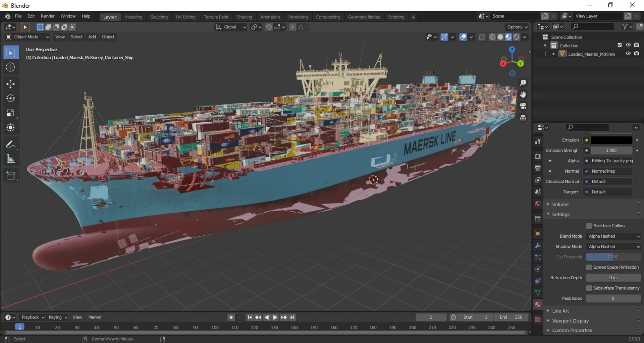Switch to solid viewport shading

(x=500, y=37)
